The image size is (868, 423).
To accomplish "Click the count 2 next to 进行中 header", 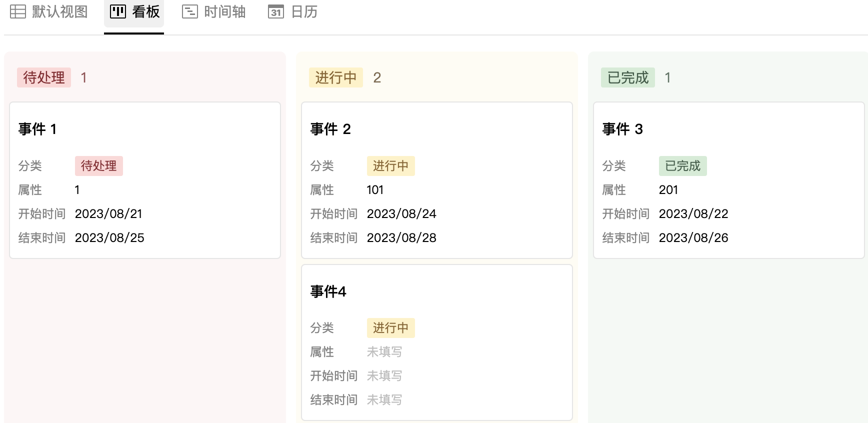I will coord(377,77).
